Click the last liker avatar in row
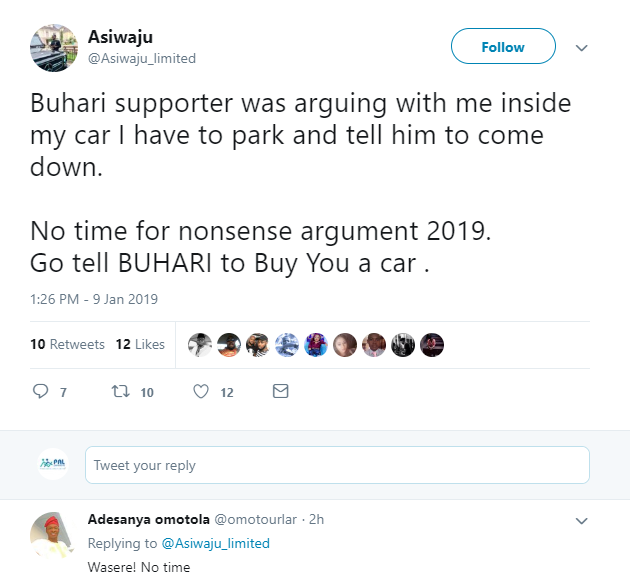The image size is (630, 586). pos(432,344)
